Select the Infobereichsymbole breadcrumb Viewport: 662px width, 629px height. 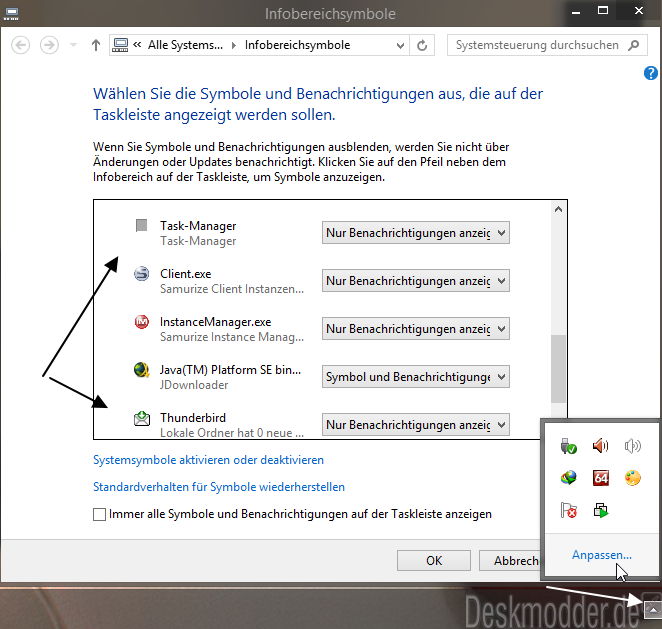point(297,45)
